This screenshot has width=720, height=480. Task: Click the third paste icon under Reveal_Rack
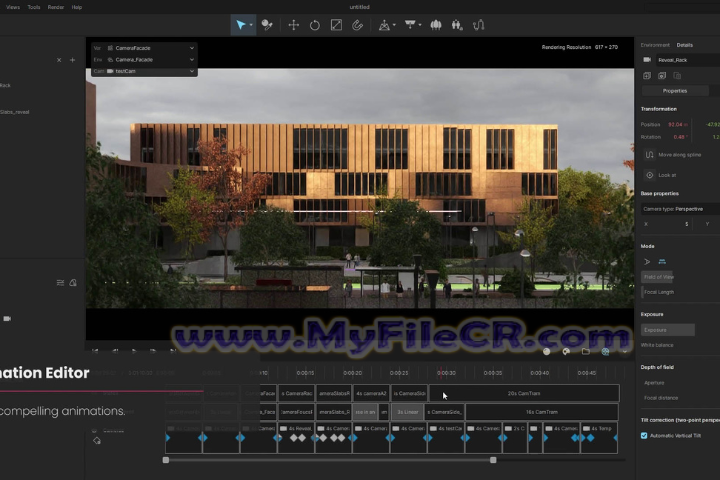[x=677, y=75]
